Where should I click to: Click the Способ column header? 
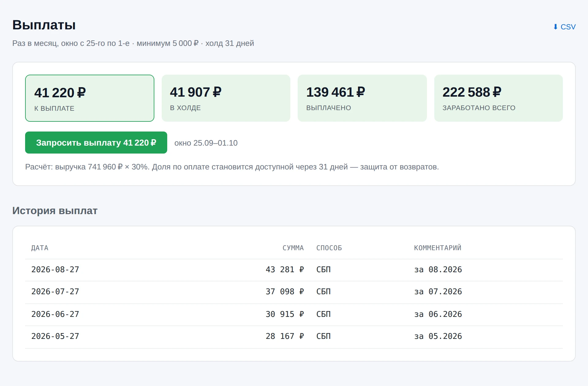point(329,248)
